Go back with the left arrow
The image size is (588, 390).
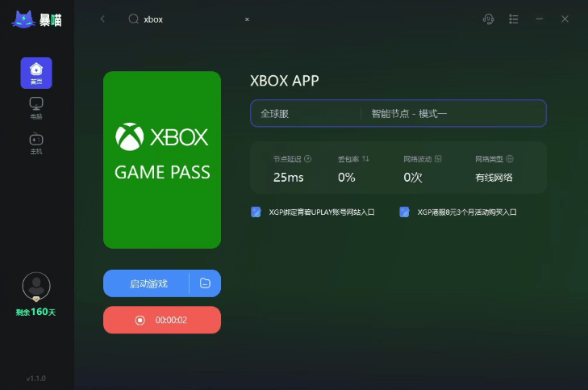102,19
